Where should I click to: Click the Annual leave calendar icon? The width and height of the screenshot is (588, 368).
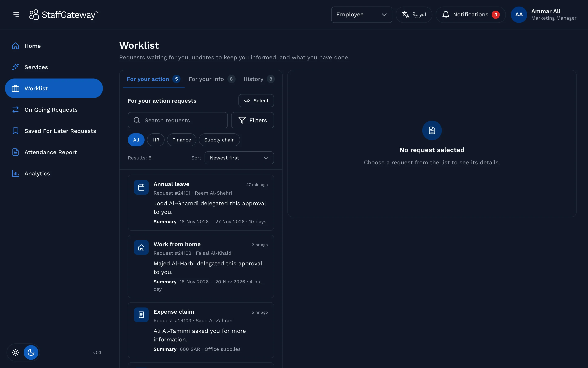click(x=141, y=187)
